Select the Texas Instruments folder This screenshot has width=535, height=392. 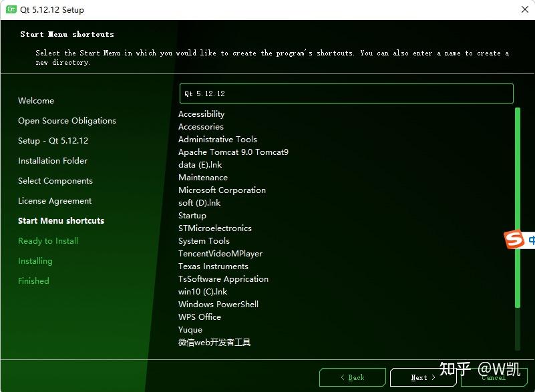(213, 266)
